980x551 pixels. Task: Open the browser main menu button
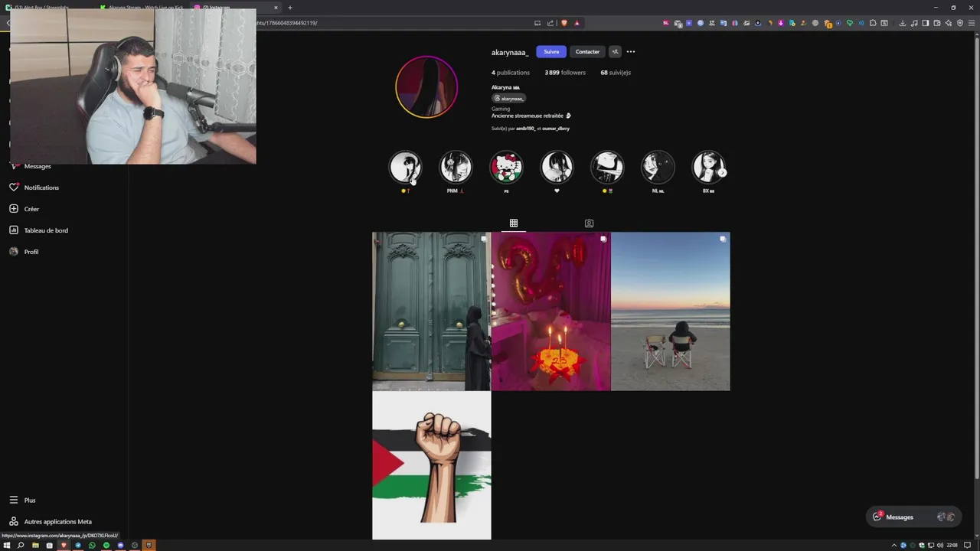point(971,23)
